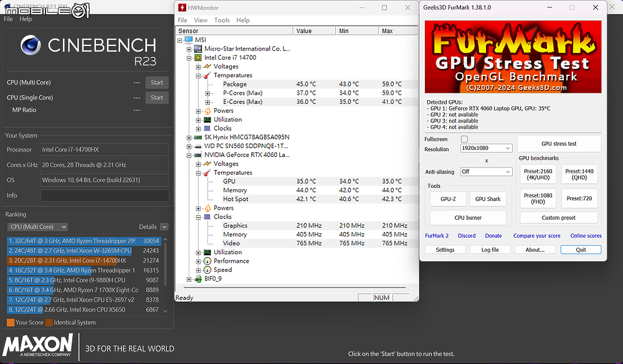623x364 pixels.
Task: Click the CPU Utilization graph icon
Action: 207,119
